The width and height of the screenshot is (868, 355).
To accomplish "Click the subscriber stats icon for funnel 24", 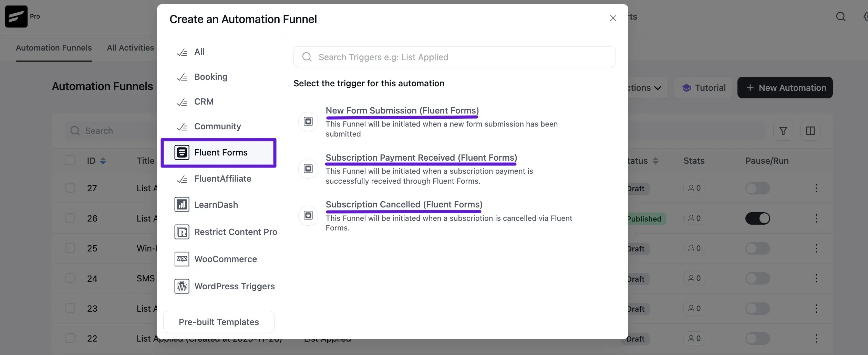I will coord(691,278).
